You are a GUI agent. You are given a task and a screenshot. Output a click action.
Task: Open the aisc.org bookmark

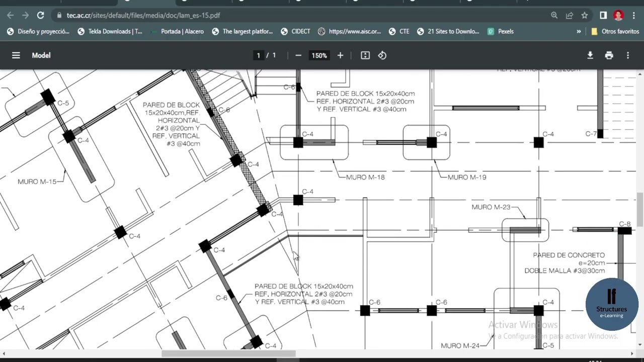pyautogui.click(x=350, y=31)
